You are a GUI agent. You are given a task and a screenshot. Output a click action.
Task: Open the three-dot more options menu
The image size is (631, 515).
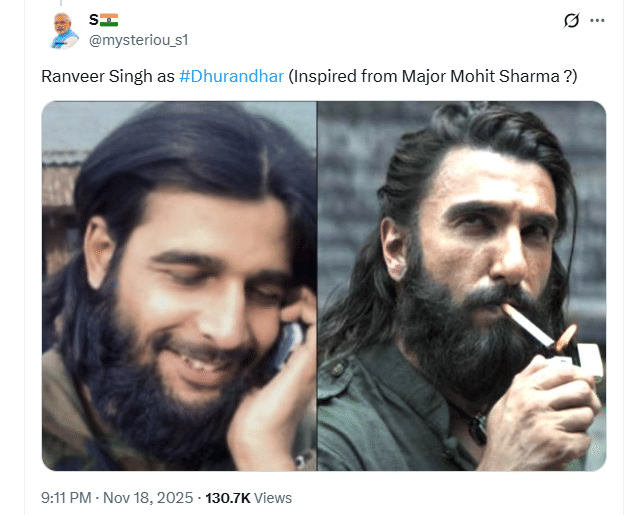(598, 20)
